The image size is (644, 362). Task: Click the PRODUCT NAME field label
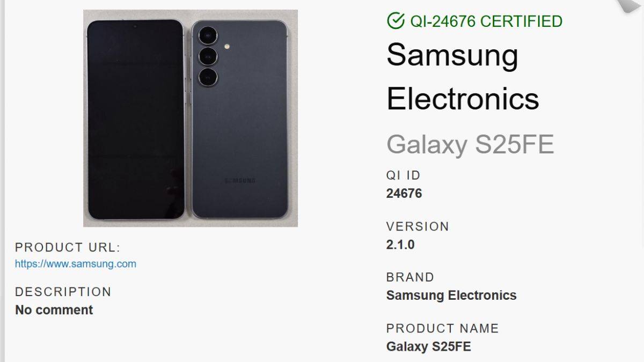click(x=443, y=328)
